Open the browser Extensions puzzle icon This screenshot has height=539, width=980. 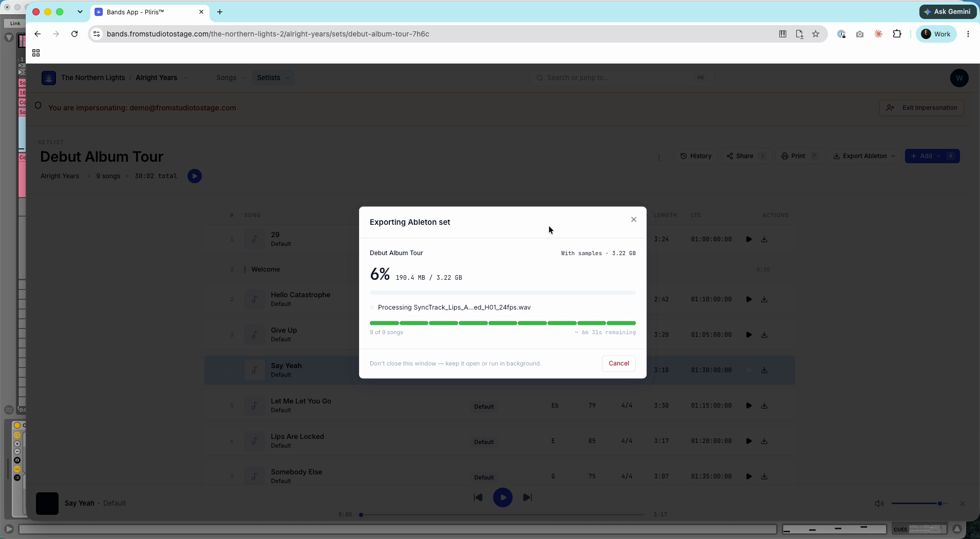tap(897, 34)
